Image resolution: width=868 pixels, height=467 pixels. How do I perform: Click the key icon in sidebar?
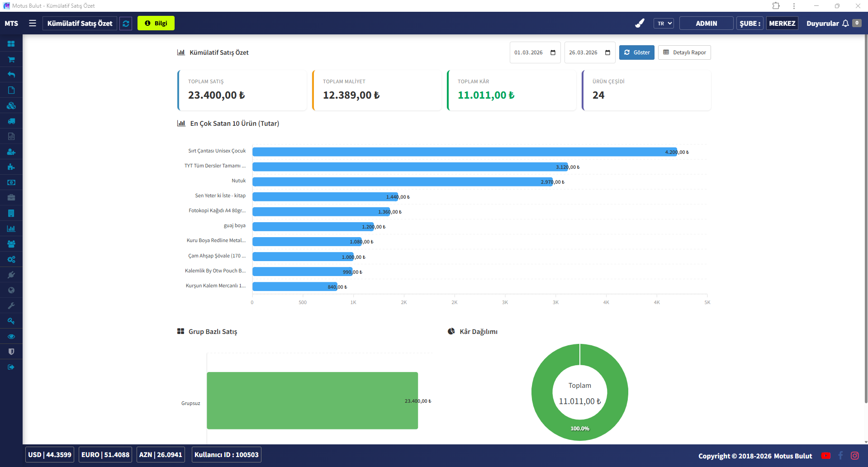[11, 321]
